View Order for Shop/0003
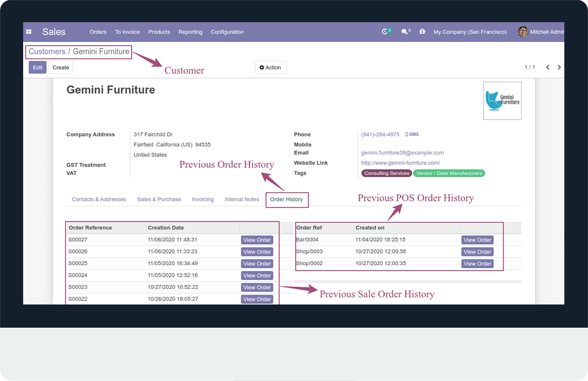Viewport: 588px width, 381px height. (477, 252)
